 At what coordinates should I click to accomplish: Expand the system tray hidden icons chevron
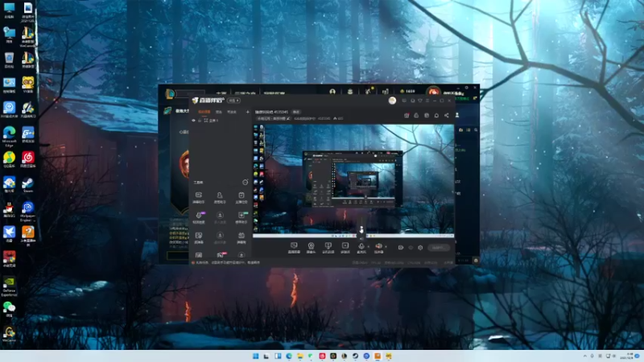[585, 356]
